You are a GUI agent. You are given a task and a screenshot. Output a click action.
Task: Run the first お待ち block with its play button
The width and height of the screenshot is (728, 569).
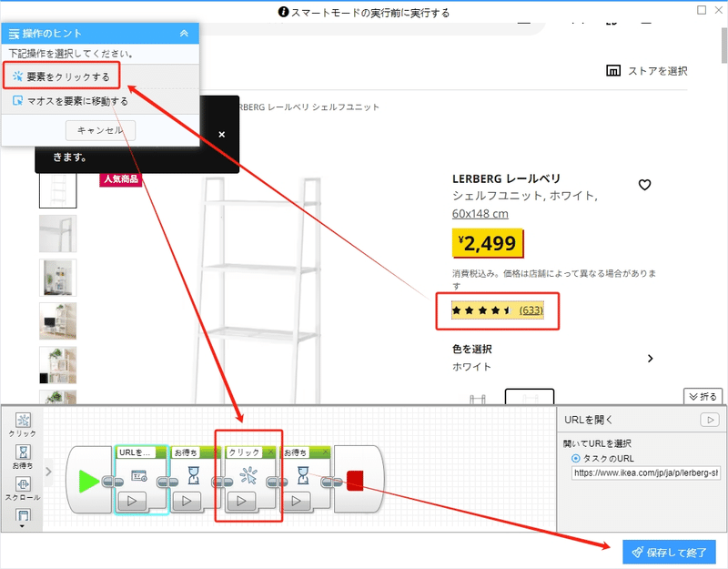point(187,501)
